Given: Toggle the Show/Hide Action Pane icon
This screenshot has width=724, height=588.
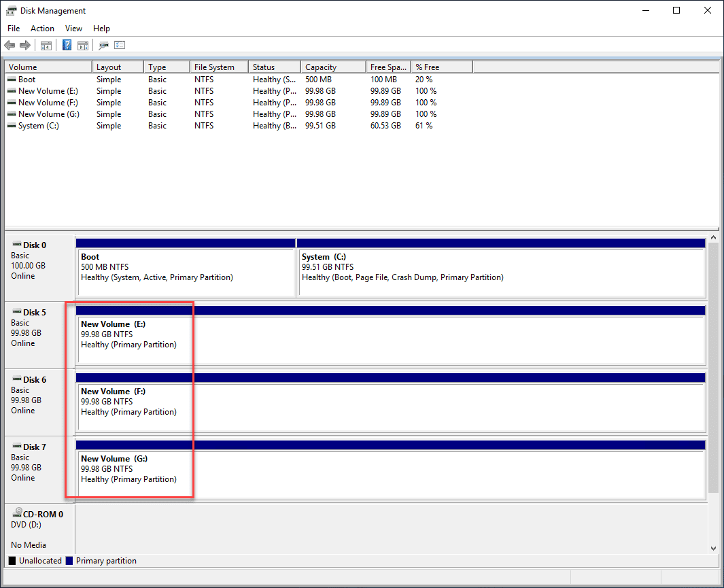Looking at the screenshot, I should [82, 45].
